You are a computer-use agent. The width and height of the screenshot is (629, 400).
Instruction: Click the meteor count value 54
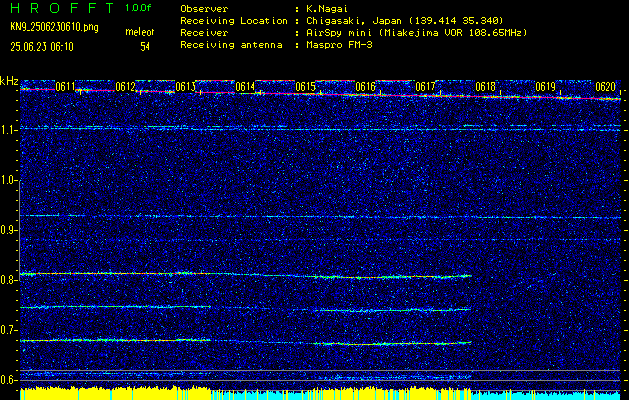[145, 47]
